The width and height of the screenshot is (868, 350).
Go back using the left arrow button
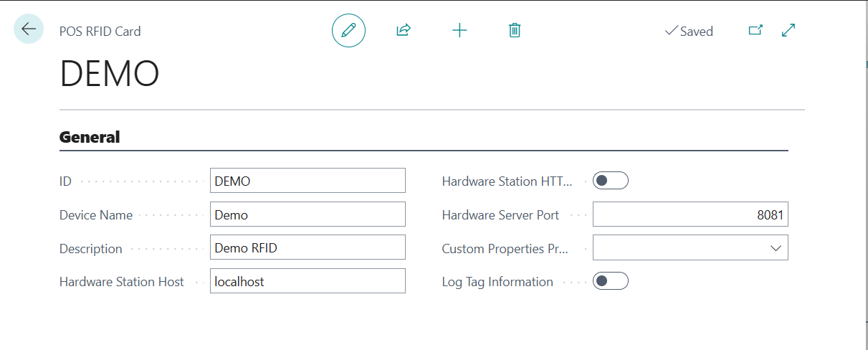pos(29,29)
